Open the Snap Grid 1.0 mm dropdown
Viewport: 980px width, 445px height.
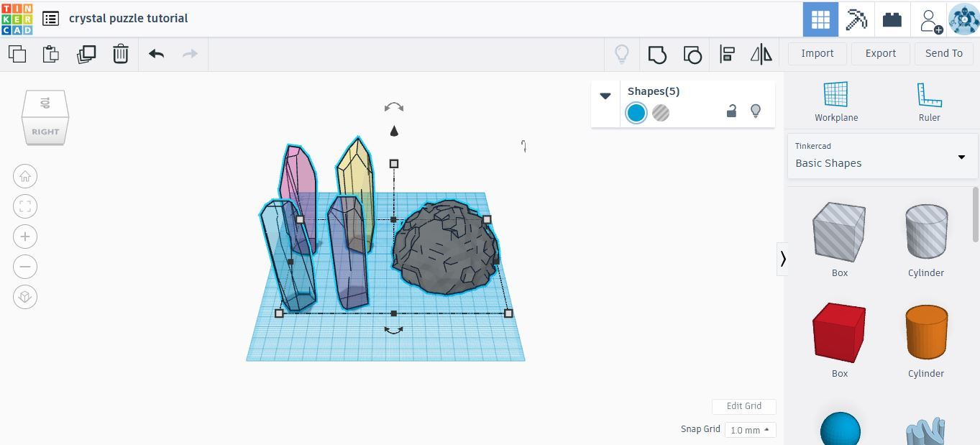[x=750, y=430]
